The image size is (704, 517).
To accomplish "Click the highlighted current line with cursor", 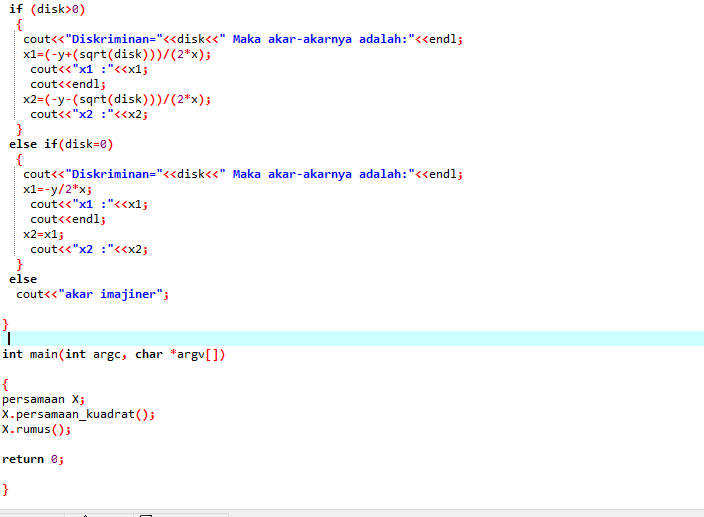I will [352, 339].
